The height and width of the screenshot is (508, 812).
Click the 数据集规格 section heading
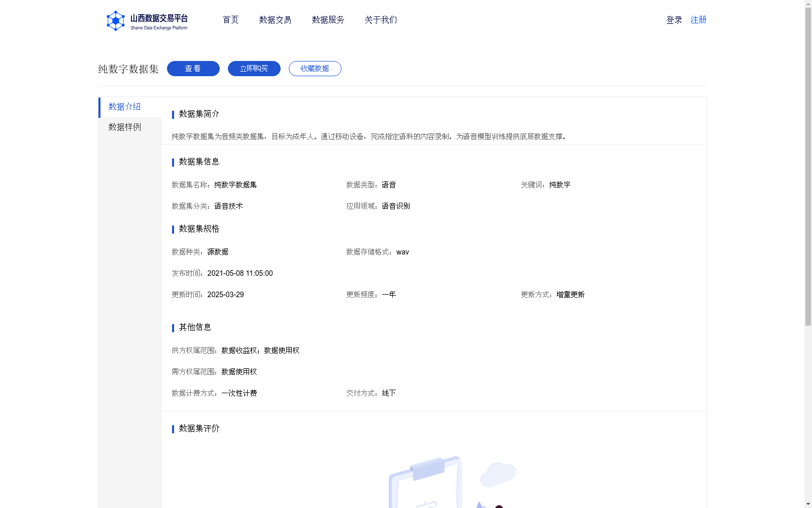pyautogui.click(x=199, y=229)
